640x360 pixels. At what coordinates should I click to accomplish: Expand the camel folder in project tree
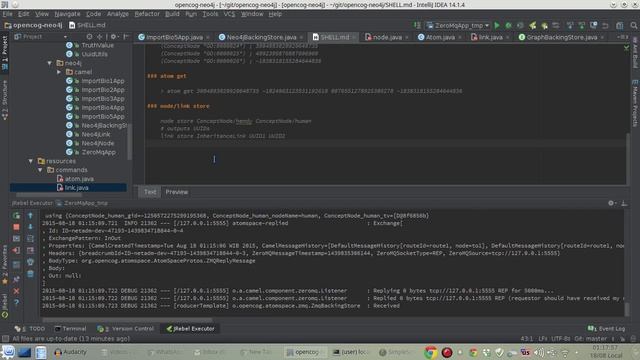[59, 72]
